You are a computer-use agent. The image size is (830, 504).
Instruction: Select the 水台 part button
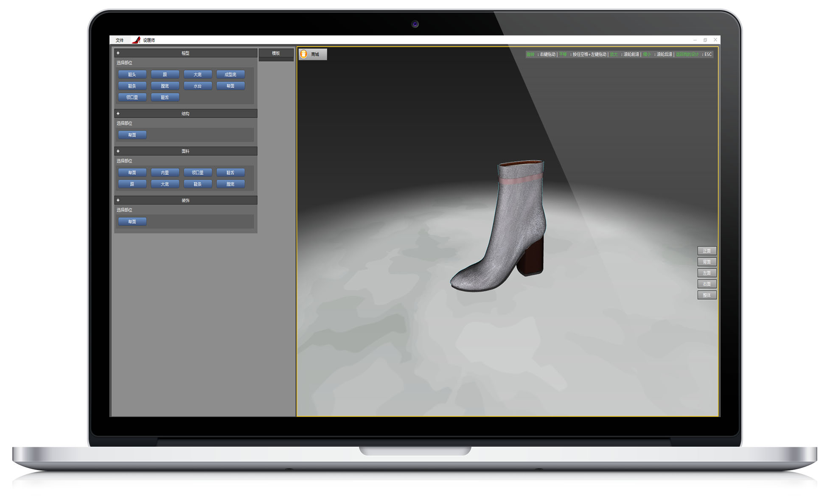click(198, 86)
